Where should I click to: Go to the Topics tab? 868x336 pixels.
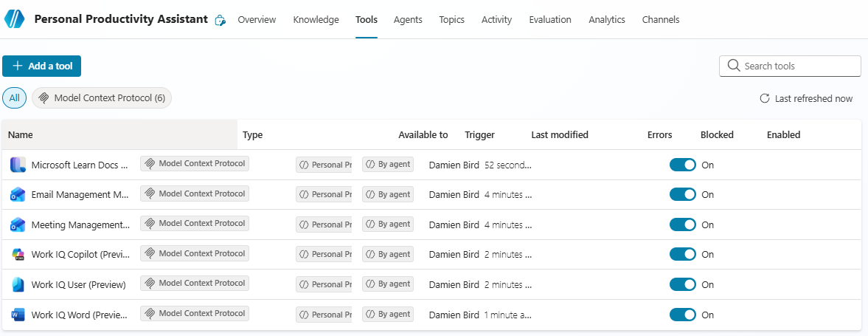pos(452,19)
